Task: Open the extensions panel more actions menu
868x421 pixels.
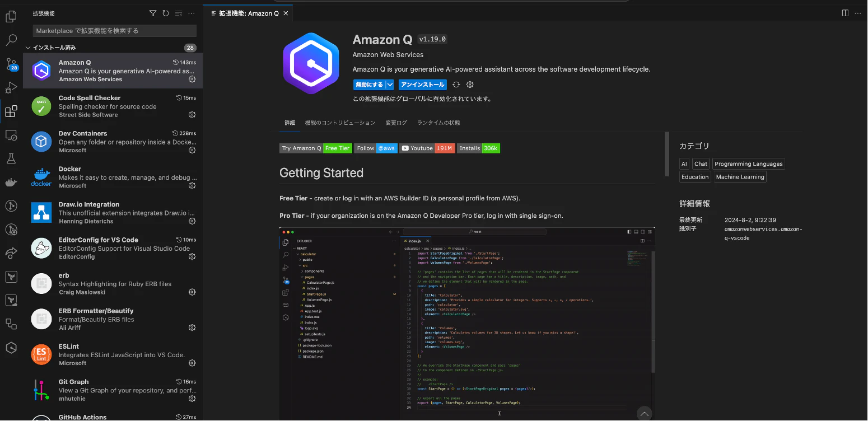Action: 192,13
